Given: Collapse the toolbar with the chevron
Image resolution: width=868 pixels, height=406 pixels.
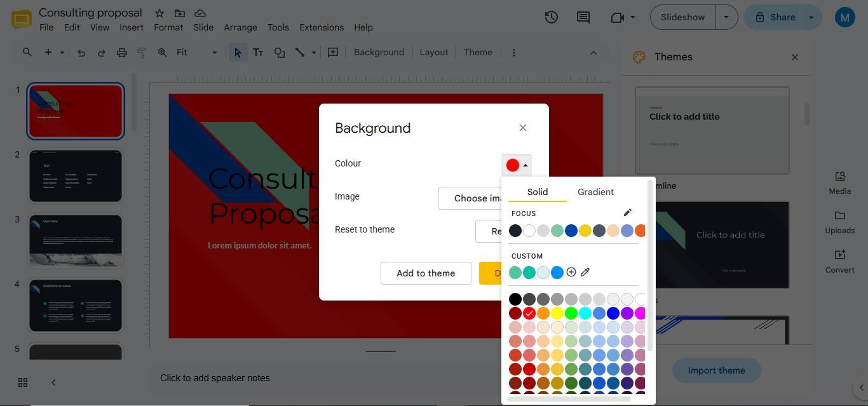Looking at the screenshot, I should 593,53.
